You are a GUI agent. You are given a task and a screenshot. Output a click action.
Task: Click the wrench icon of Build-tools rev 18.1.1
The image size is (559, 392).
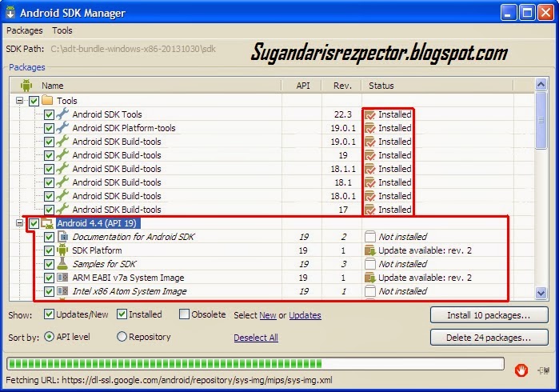click(x=62, y=168)
